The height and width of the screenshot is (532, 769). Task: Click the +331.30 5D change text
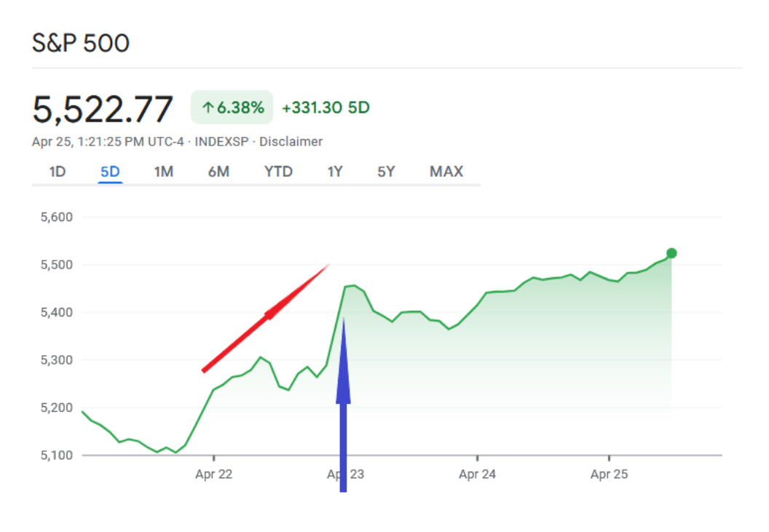tap(326, 108)
